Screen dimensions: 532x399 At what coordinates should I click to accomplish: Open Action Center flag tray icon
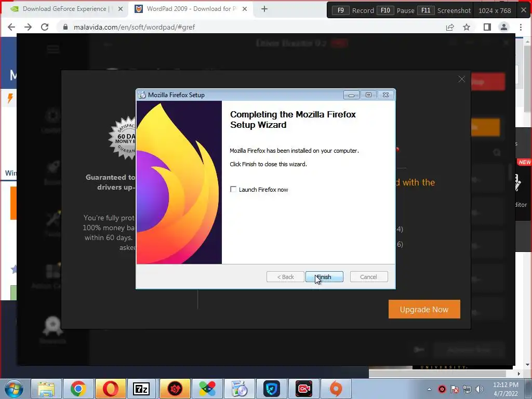tap(455, 389)
